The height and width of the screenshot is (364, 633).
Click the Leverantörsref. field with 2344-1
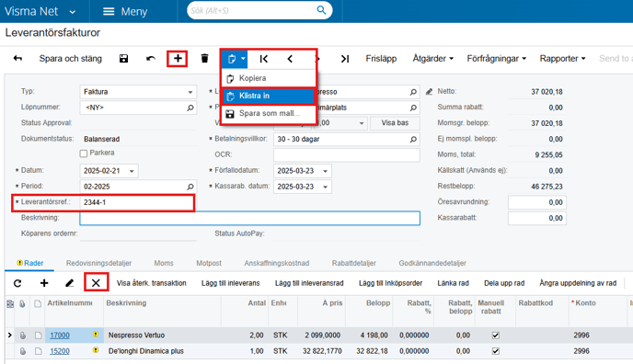pyautogui.click(x=137, y=202)
